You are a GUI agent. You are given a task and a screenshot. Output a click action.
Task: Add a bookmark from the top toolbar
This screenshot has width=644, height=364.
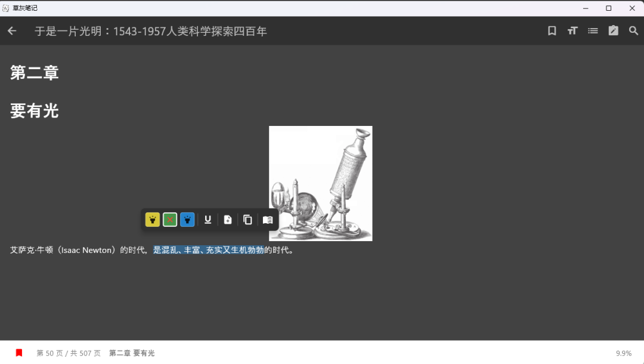(552, 31)
